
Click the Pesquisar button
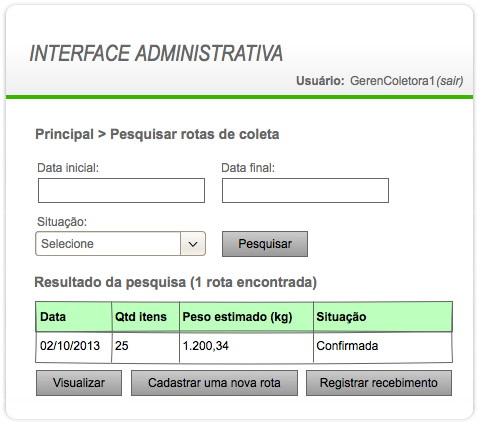pos(265,244)
